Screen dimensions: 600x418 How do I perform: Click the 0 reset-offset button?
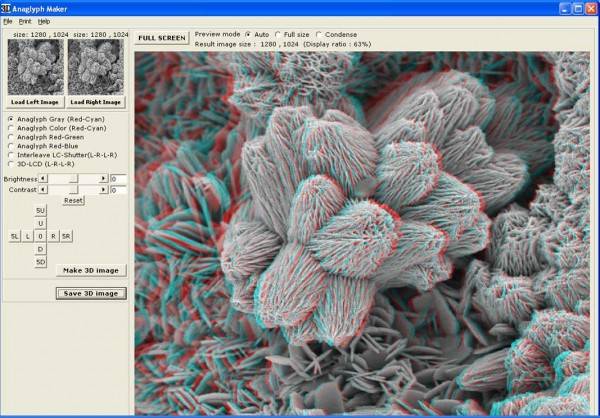(40, 236)
